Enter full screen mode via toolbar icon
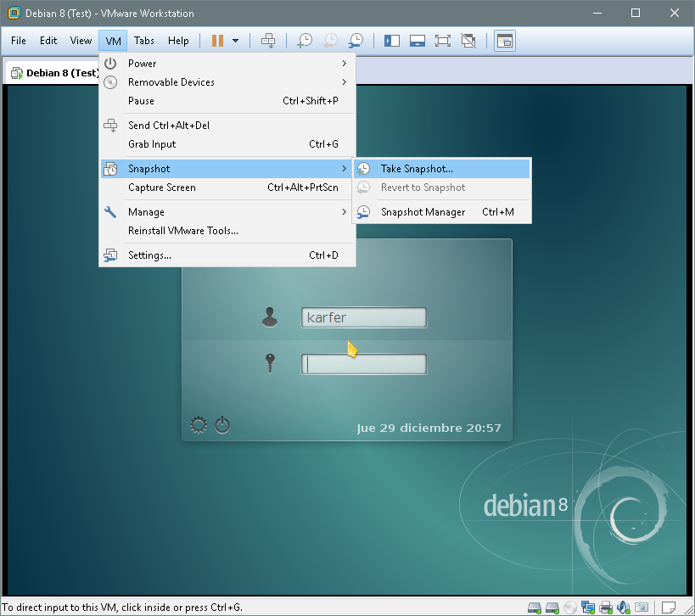This screenshot has height=616, width=695. click(443, 41)
